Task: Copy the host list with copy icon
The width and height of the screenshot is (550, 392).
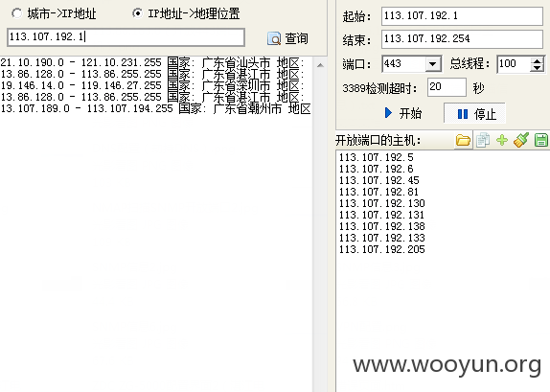Action: click(x=483, y=140)
